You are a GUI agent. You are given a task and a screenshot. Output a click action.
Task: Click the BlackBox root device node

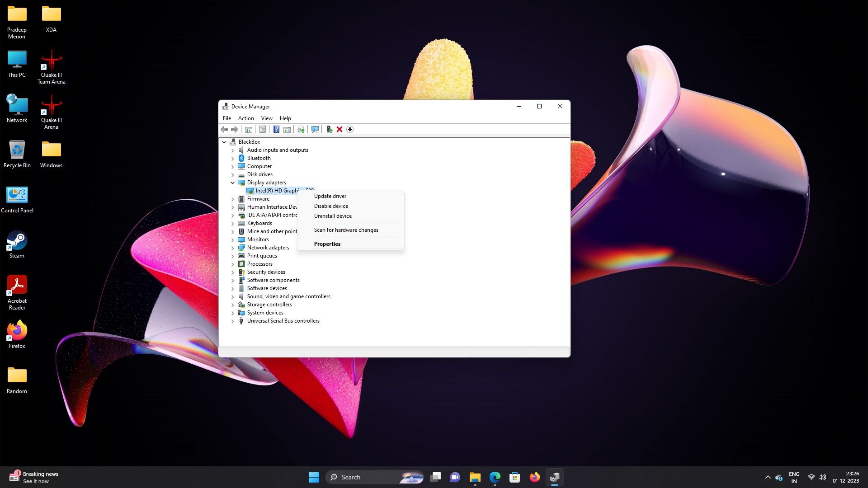[x=249, y=141]
